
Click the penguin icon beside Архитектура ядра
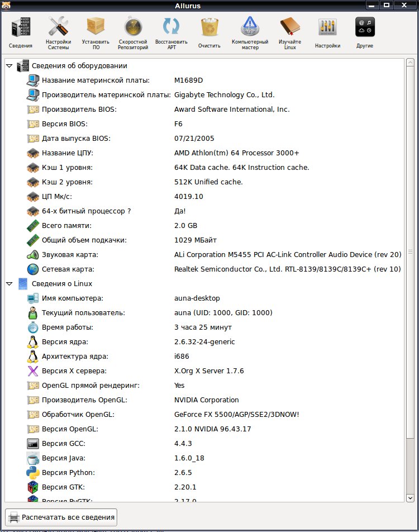click(x=33, y=357)
